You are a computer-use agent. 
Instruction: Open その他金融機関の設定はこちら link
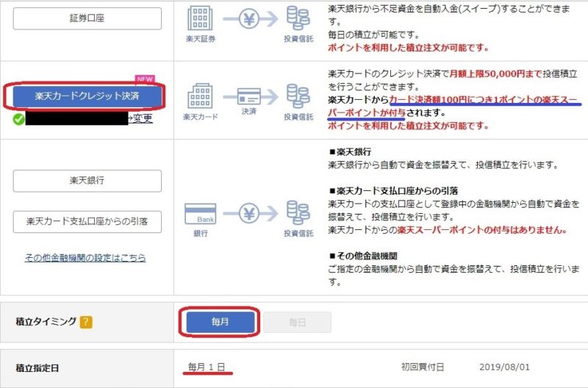(x=85, y=258)
